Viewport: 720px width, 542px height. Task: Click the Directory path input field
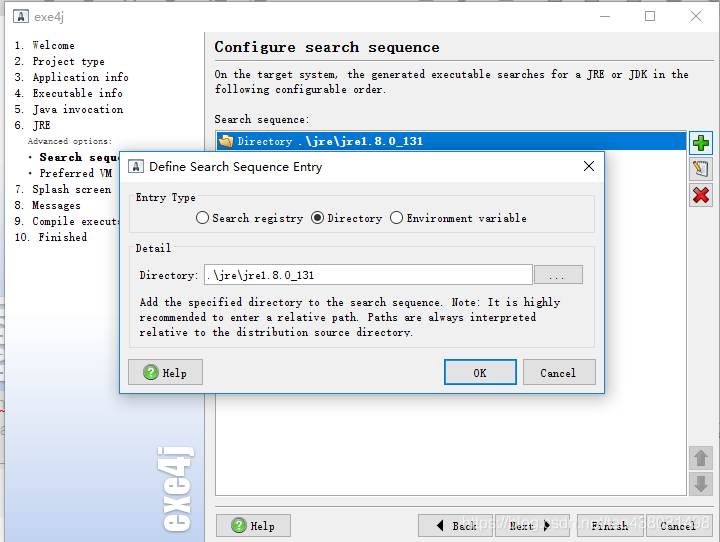click(x=368, y=275)
